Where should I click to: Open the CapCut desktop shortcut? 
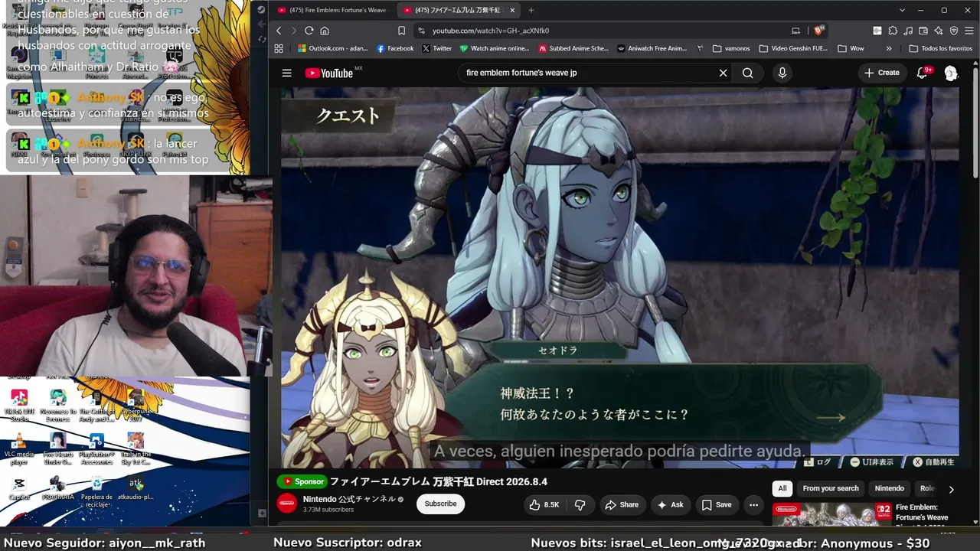pyautogui.click(x=19, y=489)
